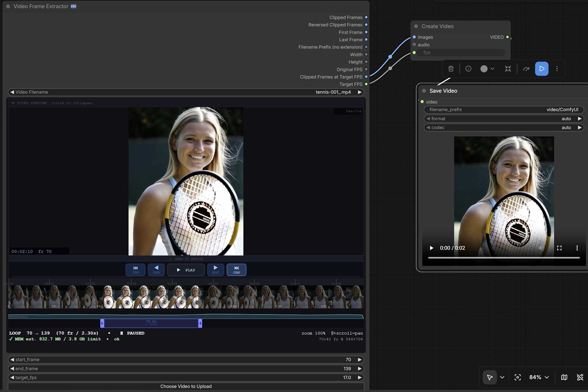Toggle link visibility icon at bottom right

coord(580,377)
